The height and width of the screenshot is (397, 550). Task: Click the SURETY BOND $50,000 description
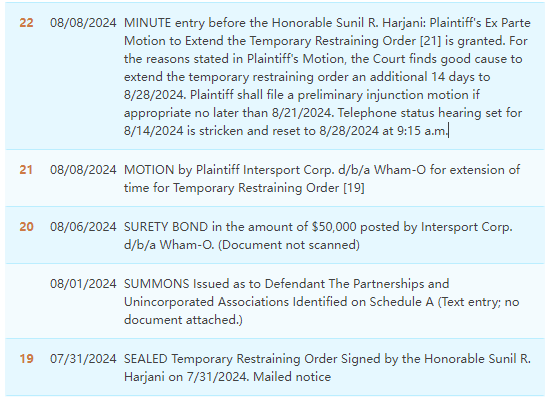pos(318,236)
